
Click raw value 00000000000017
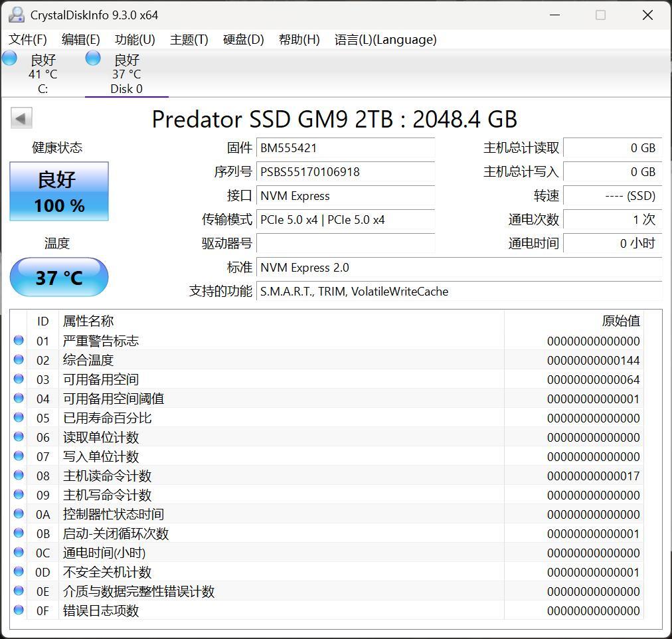point(594,476)
